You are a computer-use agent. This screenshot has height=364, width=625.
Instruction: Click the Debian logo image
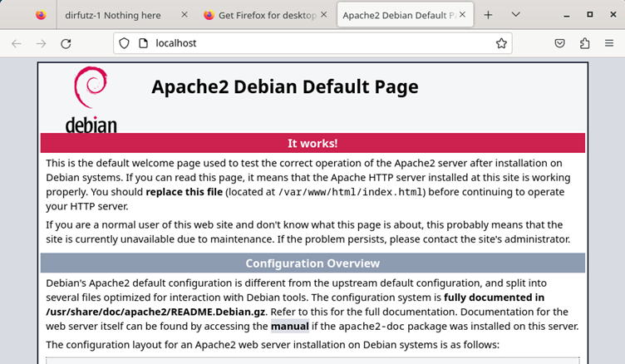pyautogui.click(x=90, y=100)
